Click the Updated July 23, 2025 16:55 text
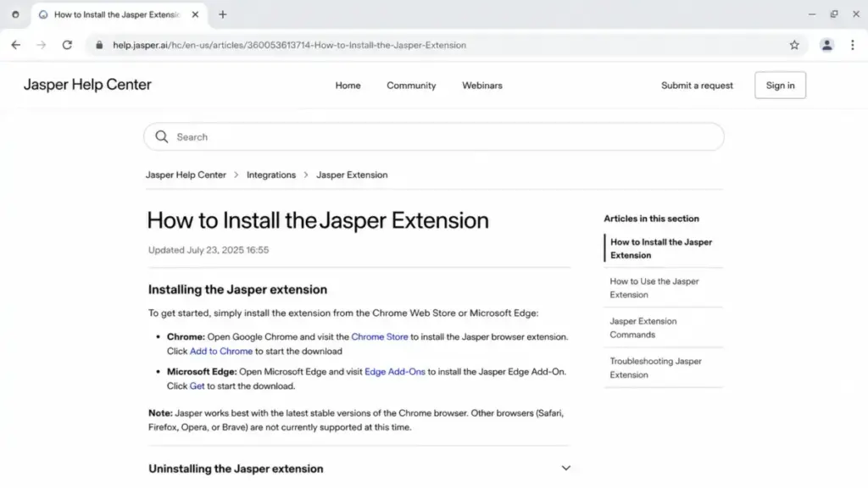 (209, 250)
